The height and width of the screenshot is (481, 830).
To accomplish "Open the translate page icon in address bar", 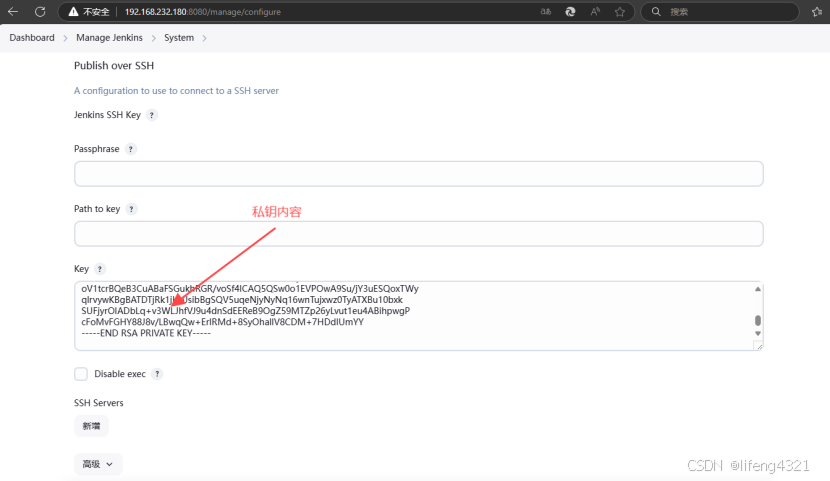I will (x=546, y=11).
